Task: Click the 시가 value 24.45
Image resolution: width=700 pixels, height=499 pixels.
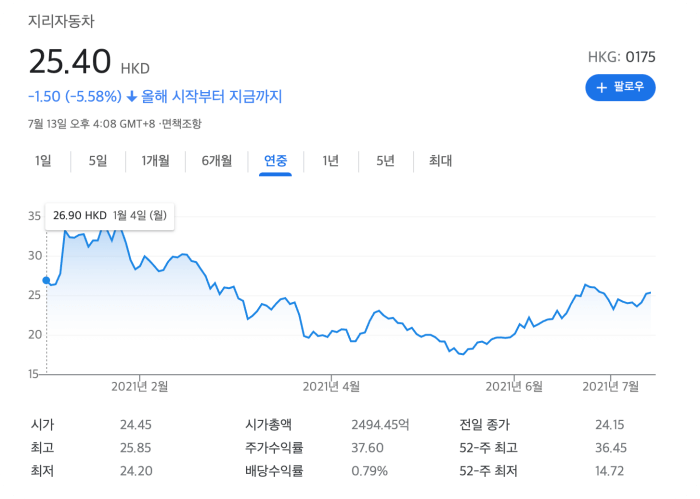Action: [136, 424]
